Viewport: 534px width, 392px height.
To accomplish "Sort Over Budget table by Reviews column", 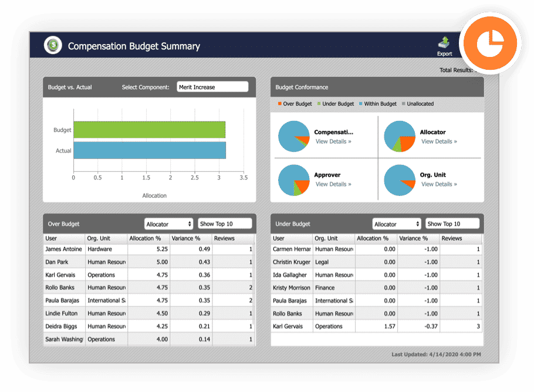I will click(233, 238).
